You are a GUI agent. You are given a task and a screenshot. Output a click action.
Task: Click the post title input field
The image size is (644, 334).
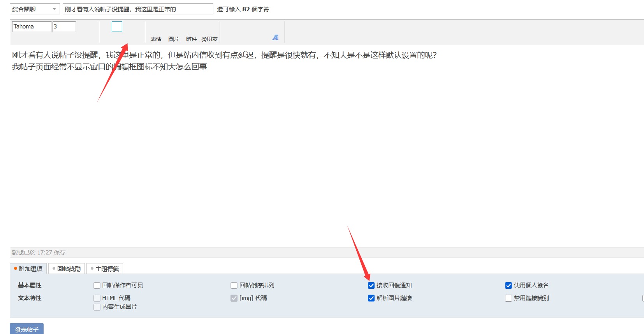tap(137, 9)
